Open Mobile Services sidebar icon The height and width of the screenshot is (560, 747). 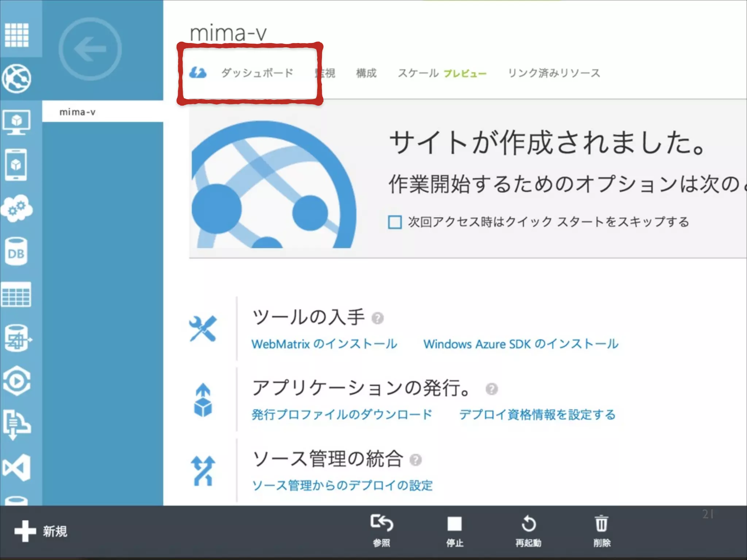click(16, 165)
